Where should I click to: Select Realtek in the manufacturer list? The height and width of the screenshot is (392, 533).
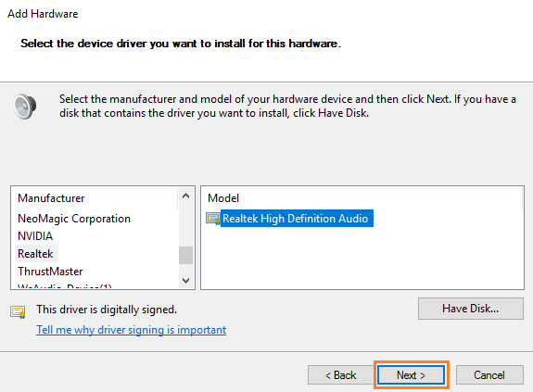[36, 254]
